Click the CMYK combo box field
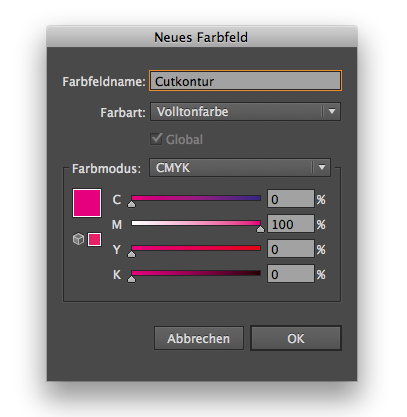 pos(240,168)
